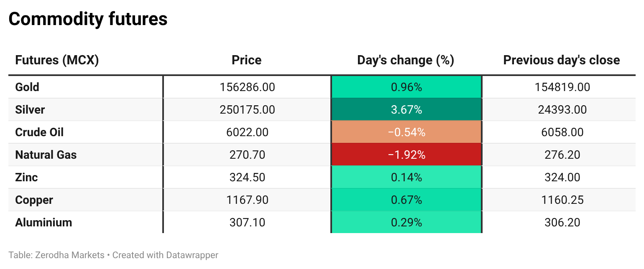This screenshot has height=269, width=644.
Task: Click Copper's previous close 1160.25
Action: (x=562, y=200)
